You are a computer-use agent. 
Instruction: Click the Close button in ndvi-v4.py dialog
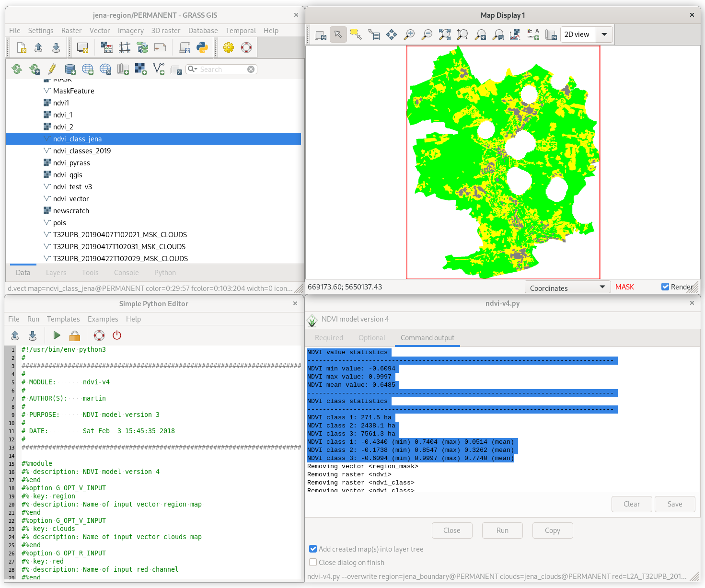[452, 530]
